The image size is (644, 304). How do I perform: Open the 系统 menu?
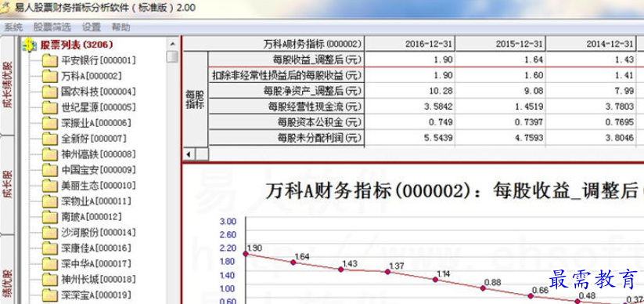click(x=13, y=27)
